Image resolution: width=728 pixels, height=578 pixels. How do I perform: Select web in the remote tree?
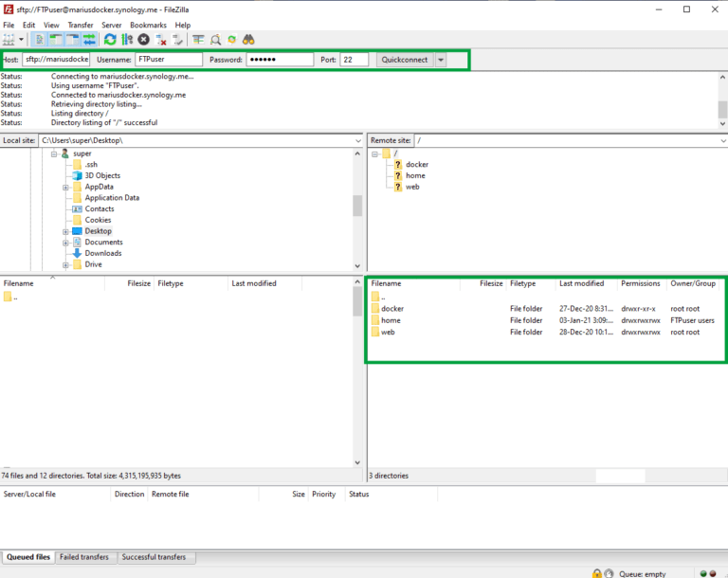412,187
